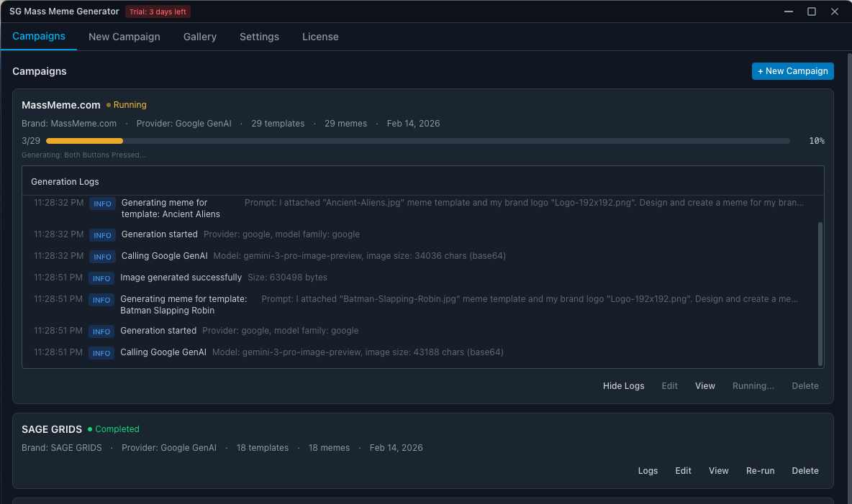Close the SG Mass Meme Generator window
This screenshot has height=504, width=852.
[835, 12]
